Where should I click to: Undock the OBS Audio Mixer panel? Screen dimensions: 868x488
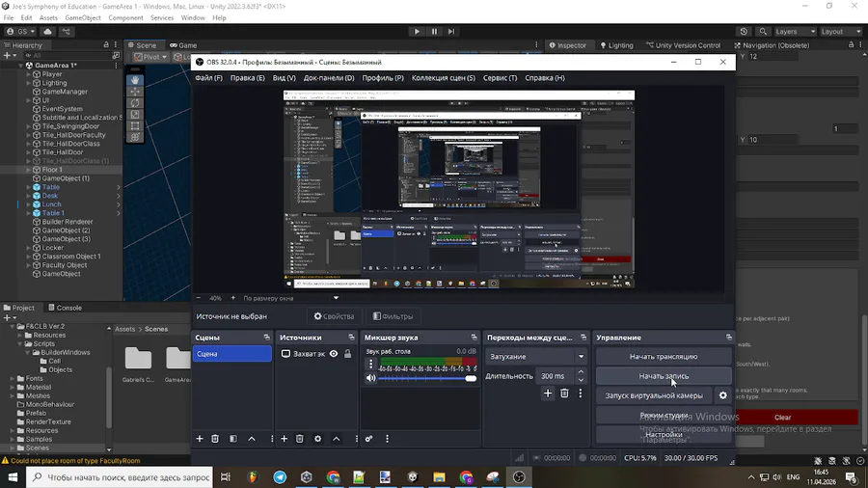[x=474, y=338]
